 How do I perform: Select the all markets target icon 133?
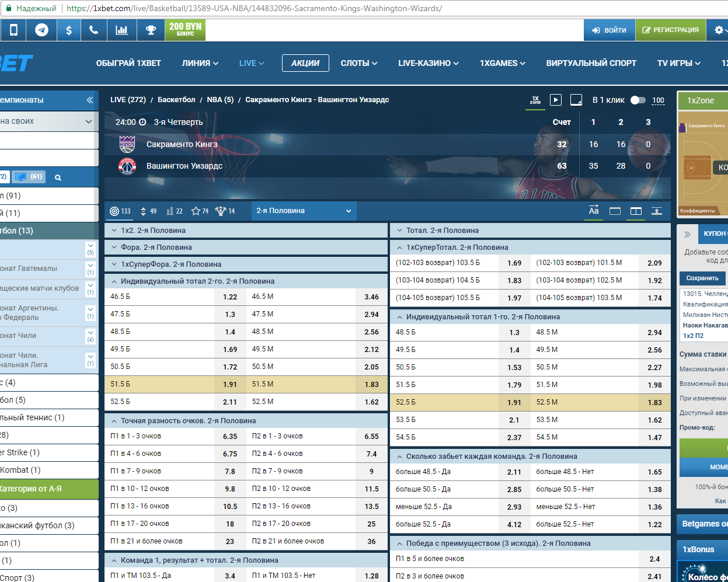coord(120,211)
